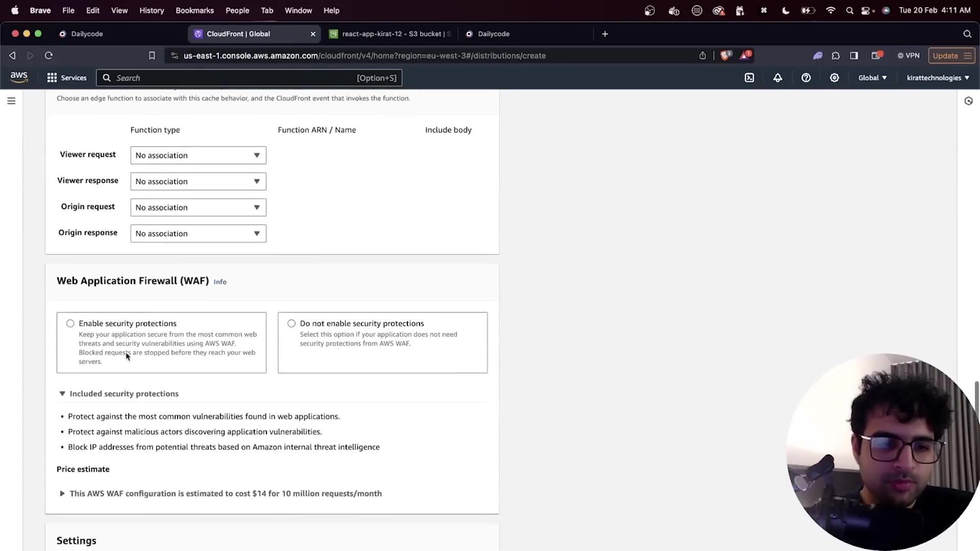980x551 pixels.
Task: Expand the AWS WAF price estimate details
Action: (220, 493)
